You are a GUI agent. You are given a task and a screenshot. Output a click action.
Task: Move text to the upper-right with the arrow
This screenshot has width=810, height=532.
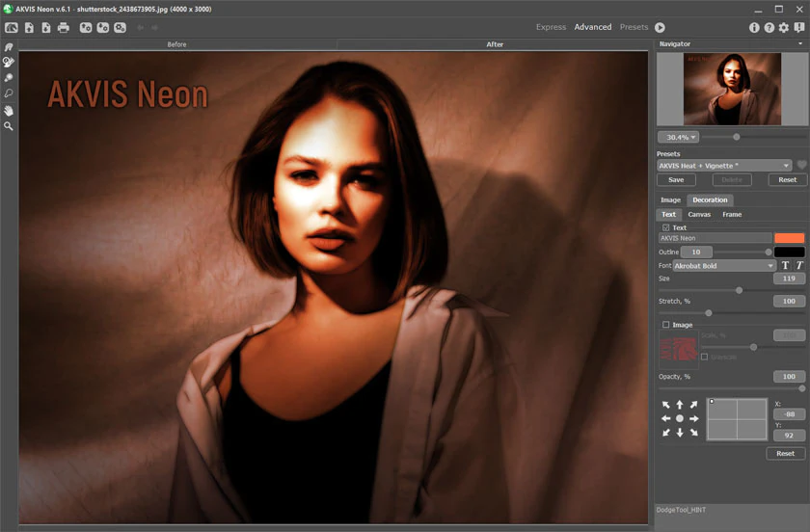pos(693,405)
